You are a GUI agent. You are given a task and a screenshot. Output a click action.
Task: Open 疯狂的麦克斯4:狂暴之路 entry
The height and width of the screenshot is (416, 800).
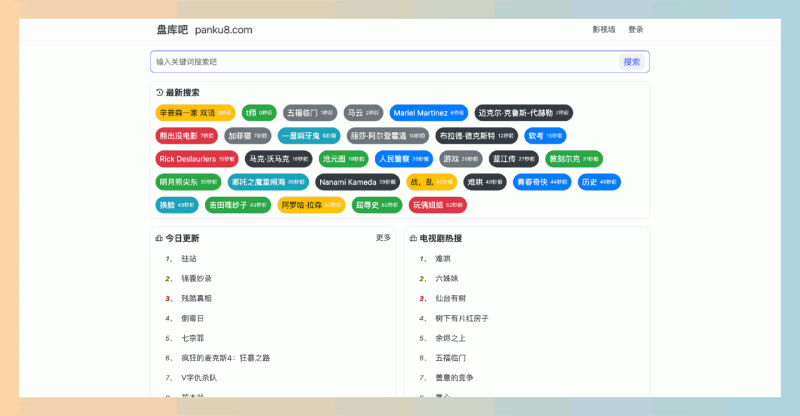point(226,358)
